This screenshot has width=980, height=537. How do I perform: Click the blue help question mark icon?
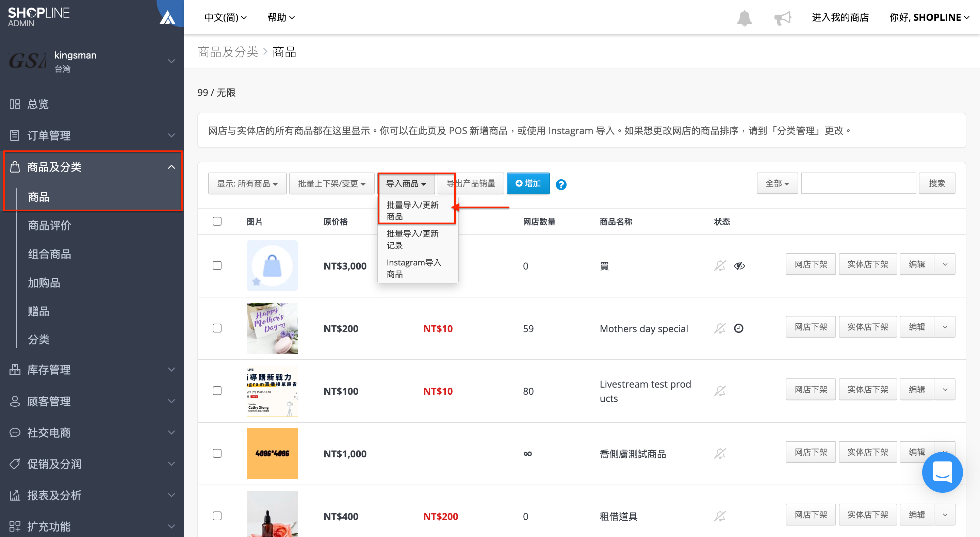point(561,184)
